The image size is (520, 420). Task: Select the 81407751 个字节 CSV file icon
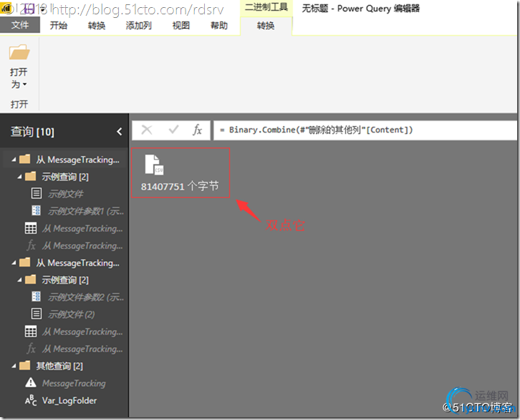coord(154,165)
